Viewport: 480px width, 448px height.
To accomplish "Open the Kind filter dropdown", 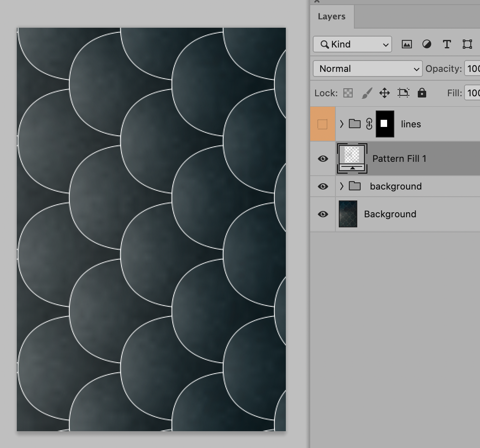I will 352,44.
